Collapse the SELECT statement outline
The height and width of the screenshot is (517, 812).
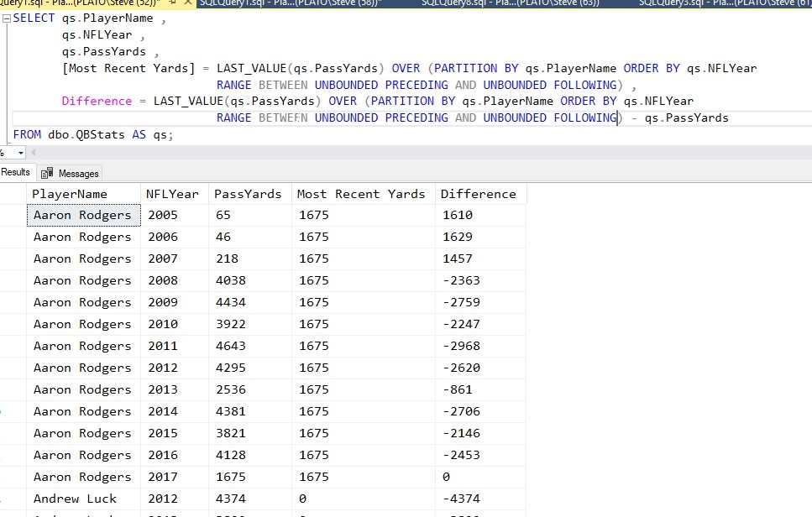pyautogui.click(x=6, y=19)
